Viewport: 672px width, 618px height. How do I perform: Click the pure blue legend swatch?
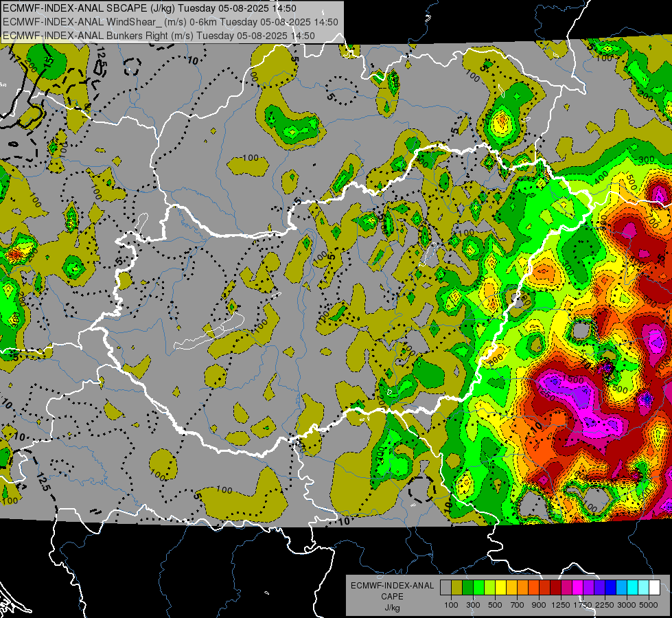click(611, 588)
